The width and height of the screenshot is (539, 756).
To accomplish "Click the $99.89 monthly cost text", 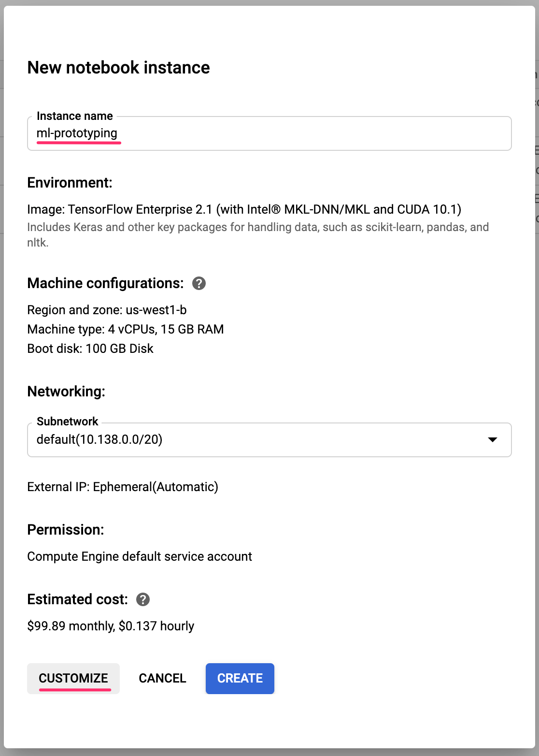I will pos(111,626).
